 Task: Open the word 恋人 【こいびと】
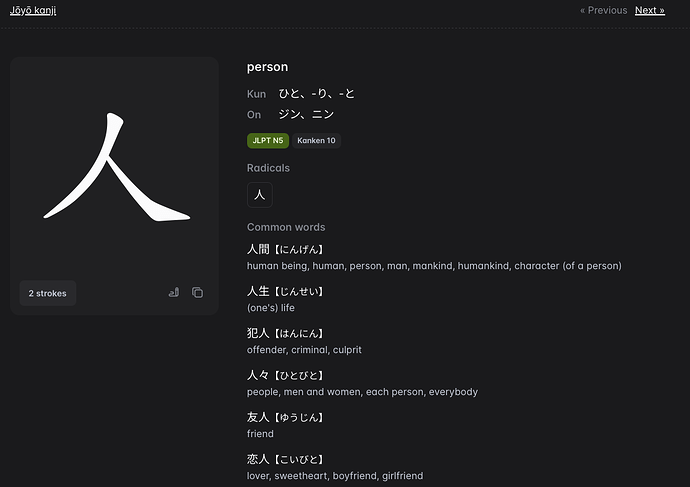click(x=286, y=459)
